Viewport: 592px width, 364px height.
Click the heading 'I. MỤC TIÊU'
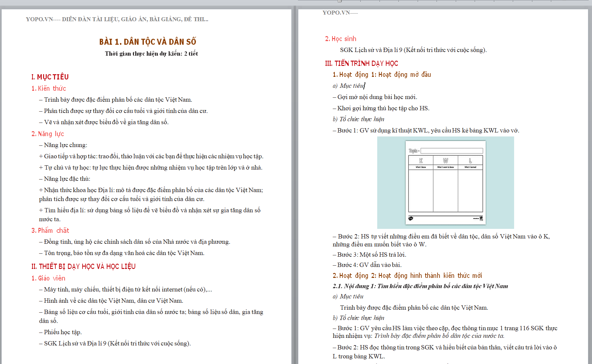coord(50,77)
